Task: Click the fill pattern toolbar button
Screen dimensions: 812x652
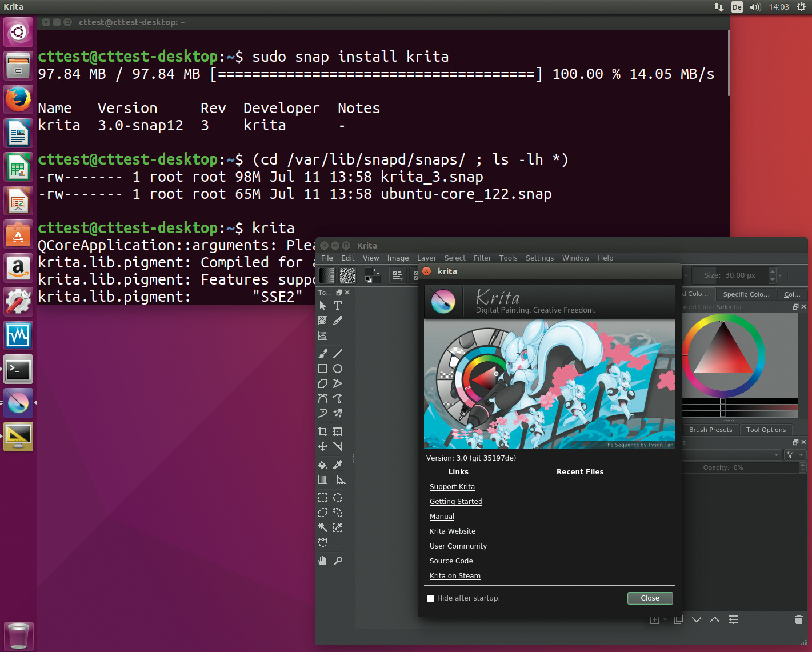Action: pyautogui.click(x=347, y=275)
